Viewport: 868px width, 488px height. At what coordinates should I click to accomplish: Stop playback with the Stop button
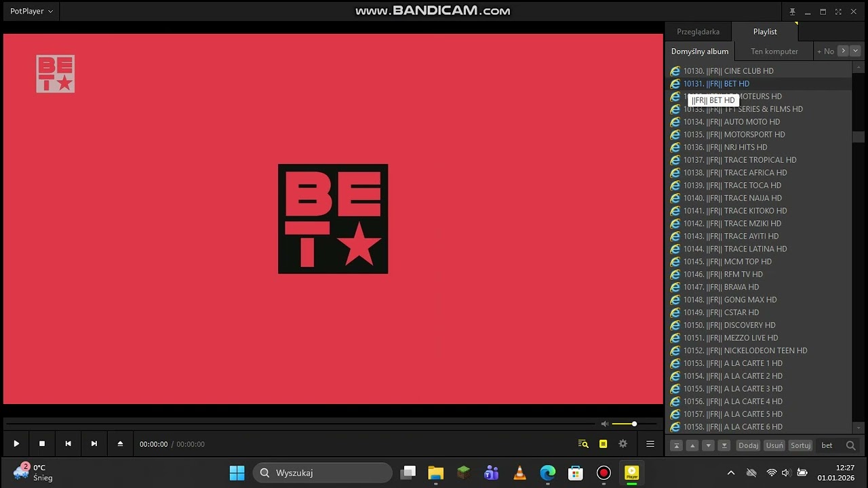pyautogui.click(x=42, y=444)
